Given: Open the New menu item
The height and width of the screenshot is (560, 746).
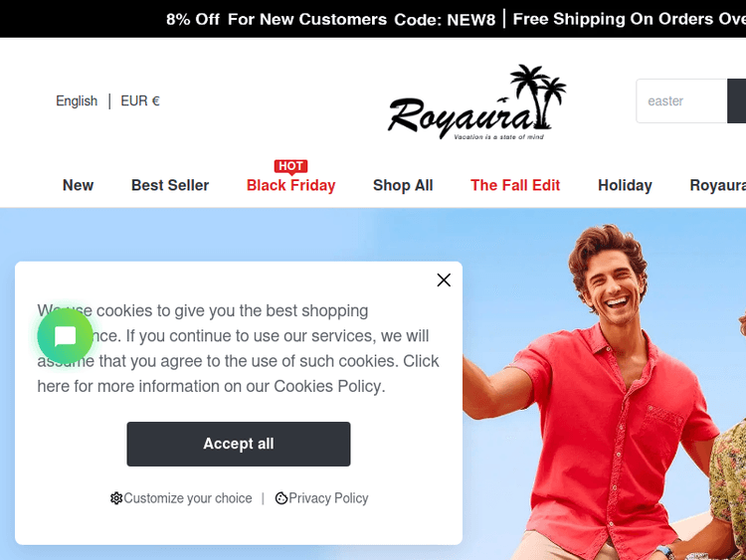Looking at the screenshot, I should pyautogui.click(x=78, y=185).
